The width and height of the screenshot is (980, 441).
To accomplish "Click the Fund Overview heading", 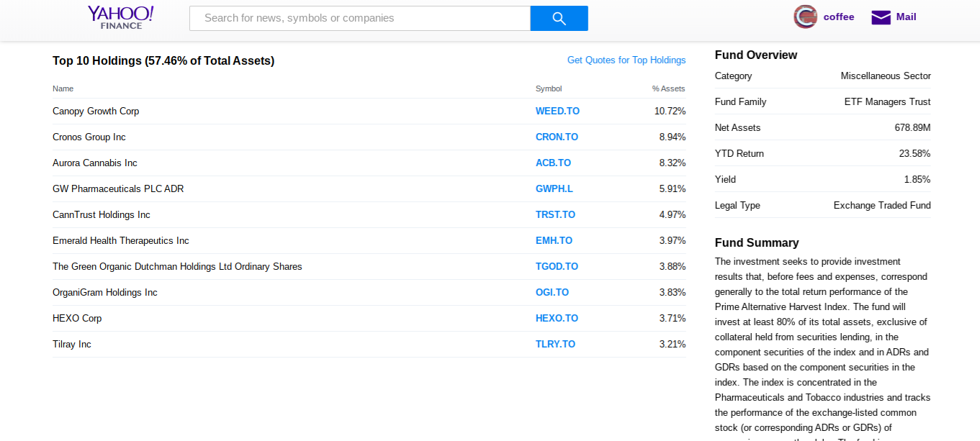I will pyautogui.click(x=756, y=55).
